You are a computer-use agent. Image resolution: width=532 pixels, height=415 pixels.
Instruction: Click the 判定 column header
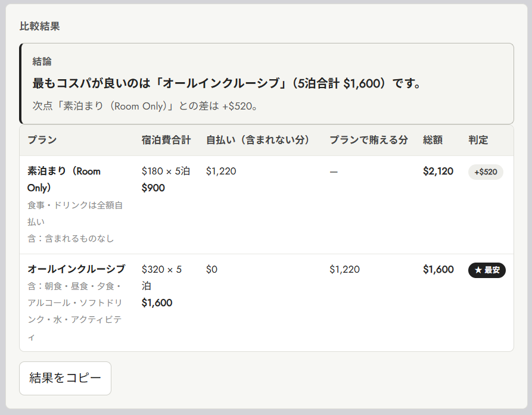478,140
